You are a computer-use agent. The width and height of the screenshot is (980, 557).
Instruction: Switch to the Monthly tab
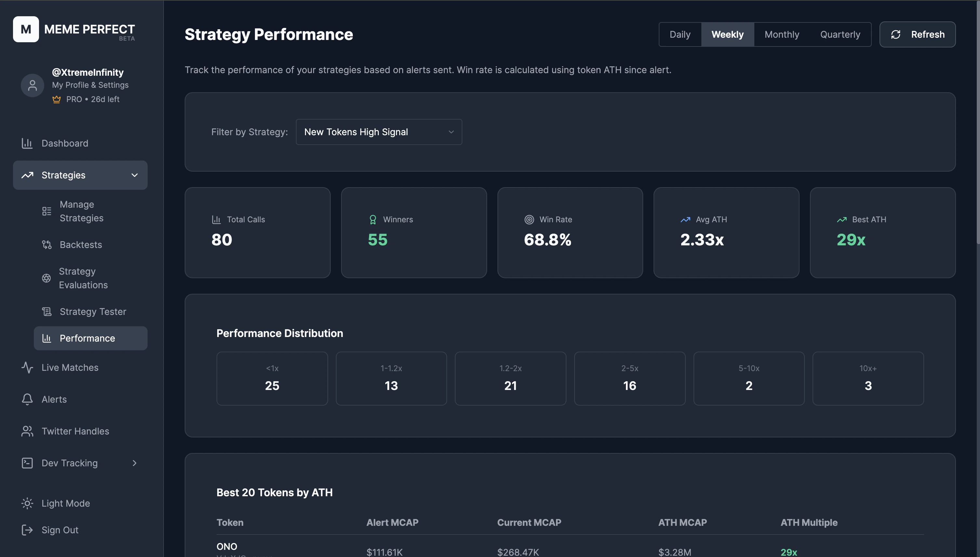tap(782, 34)
